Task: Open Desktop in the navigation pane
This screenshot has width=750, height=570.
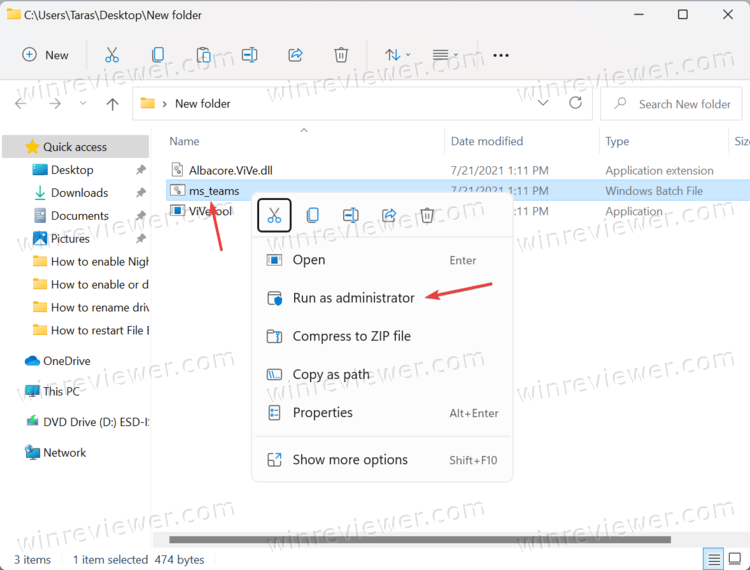Action: coord(72,170)
